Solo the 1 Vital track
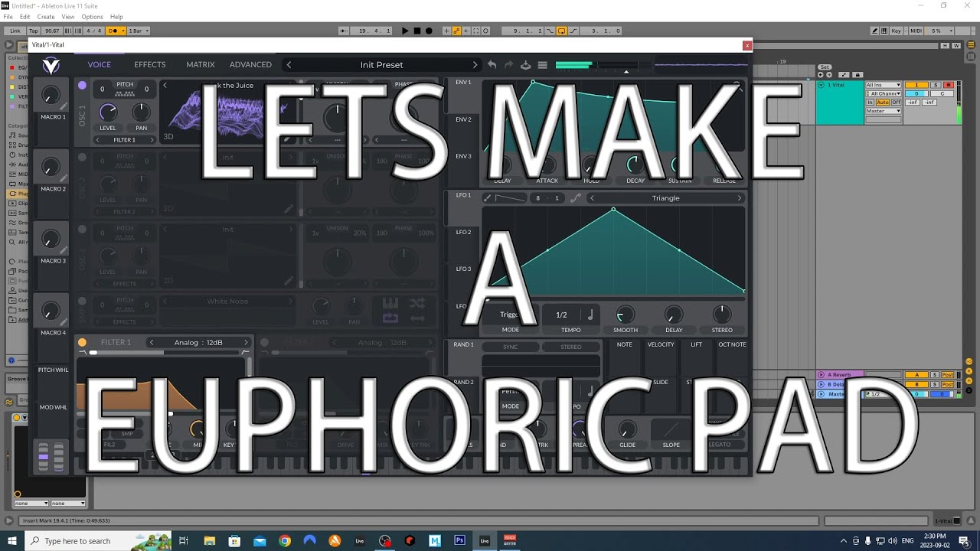 935,85
